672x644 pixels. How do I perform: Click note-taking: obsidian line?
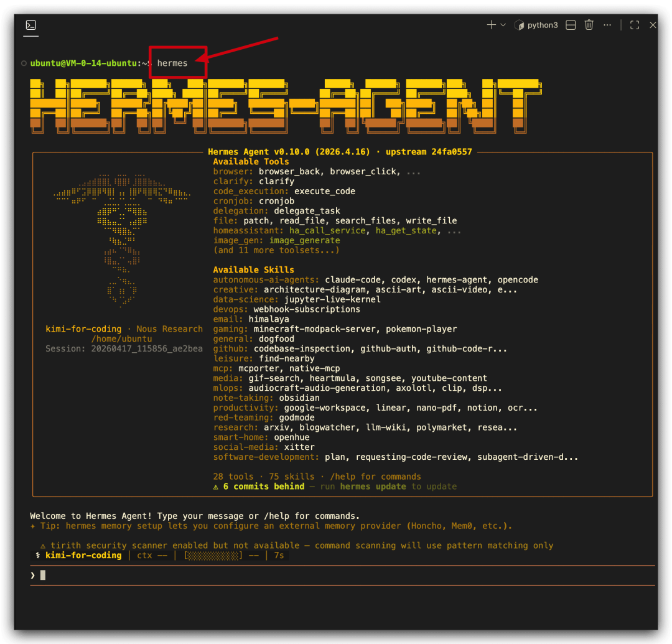click(x=266, y=398)
